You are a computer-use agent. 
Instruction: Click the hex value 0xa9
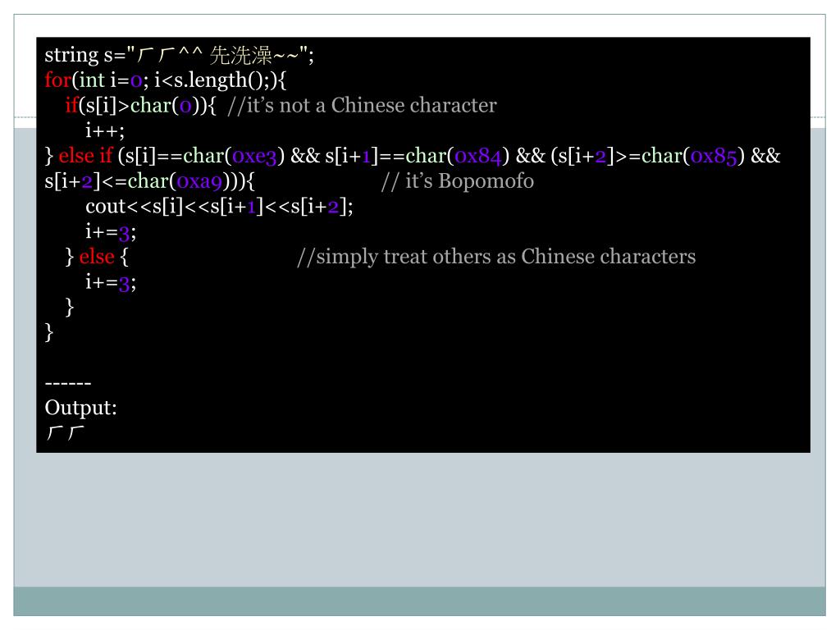pos(199,181)
